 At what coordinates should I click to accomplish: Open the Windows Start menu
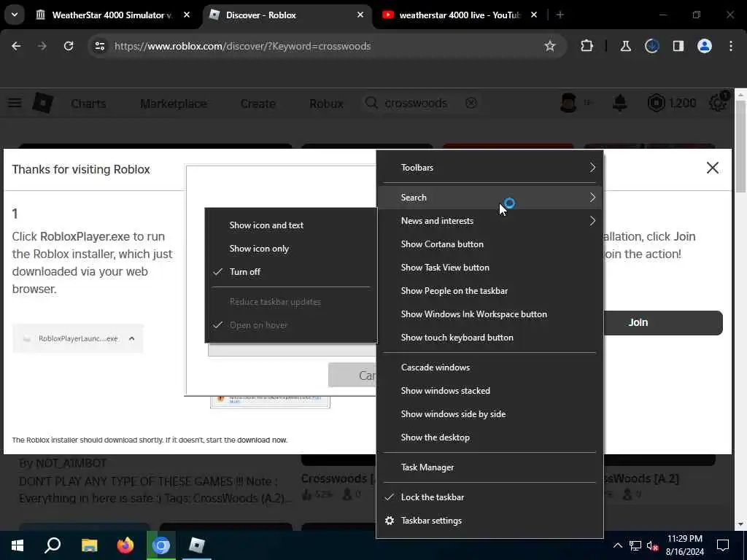coord(18,545)
